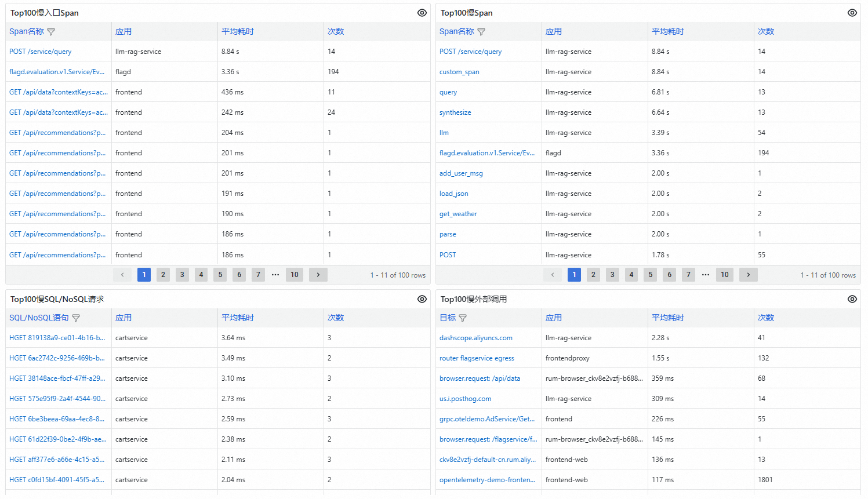868x499 pixels.
Task: Toggle eye icon of Top100慢外部调用 panel
Action: pyautogui.click(x=852, y=299)
